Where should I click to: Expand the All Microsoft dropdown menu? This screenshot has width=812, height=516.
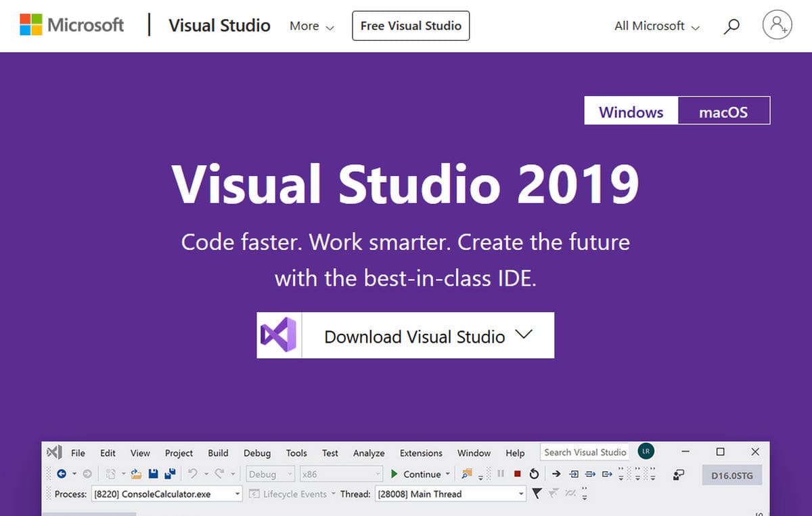[657, 26]
